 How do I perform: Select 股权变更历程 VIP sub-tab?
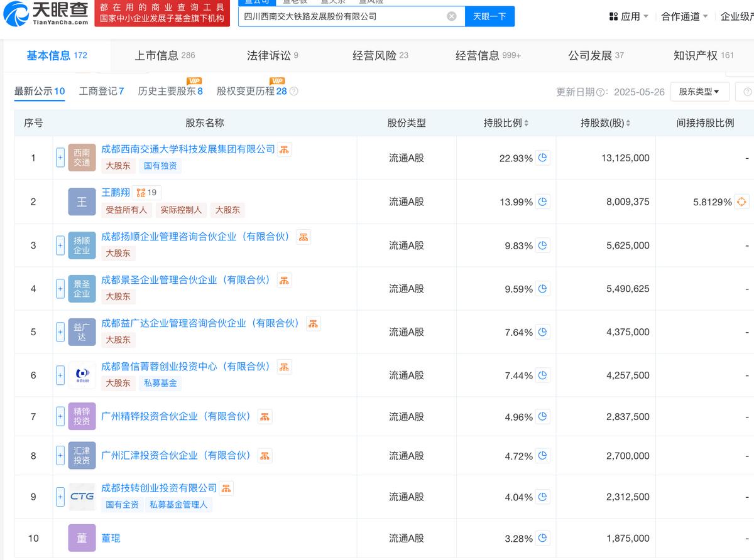(x=252, y=91)
